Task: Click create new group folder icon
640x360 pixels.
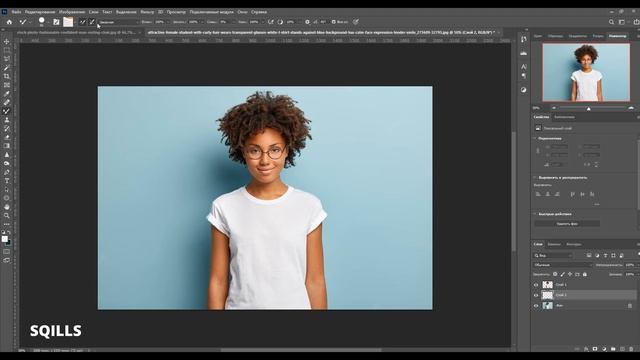Action: click(613, 349)
